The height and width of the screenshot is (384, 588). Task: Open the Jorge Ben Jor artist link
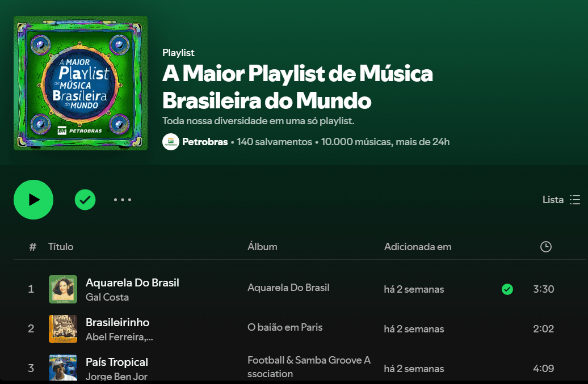tap(116, 376)
